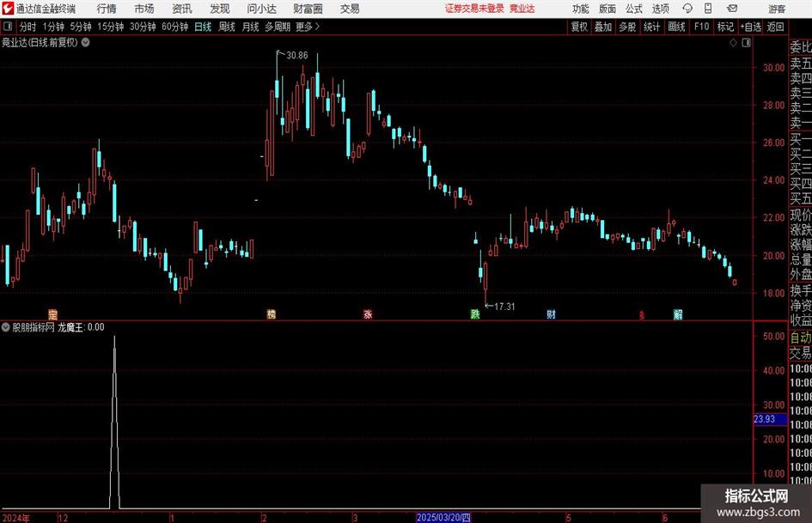Add stock with +自选 button
This screenshot has height=523, width=812.
750,27
